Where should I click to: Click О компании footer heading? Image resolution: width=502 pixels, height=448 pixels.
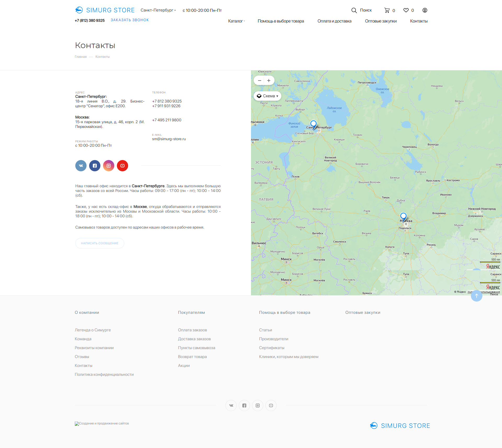87,313
